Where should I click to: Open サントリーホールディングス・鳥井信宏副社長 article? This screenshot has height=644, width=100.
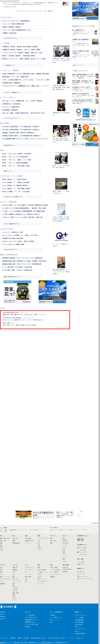coord(16,21)
